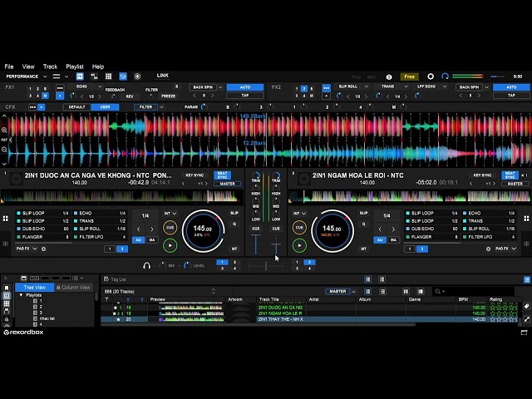Open the FX panel toggle icon in toolbar
The height and width of the screenshot is (399, 532).
point(80,76)
